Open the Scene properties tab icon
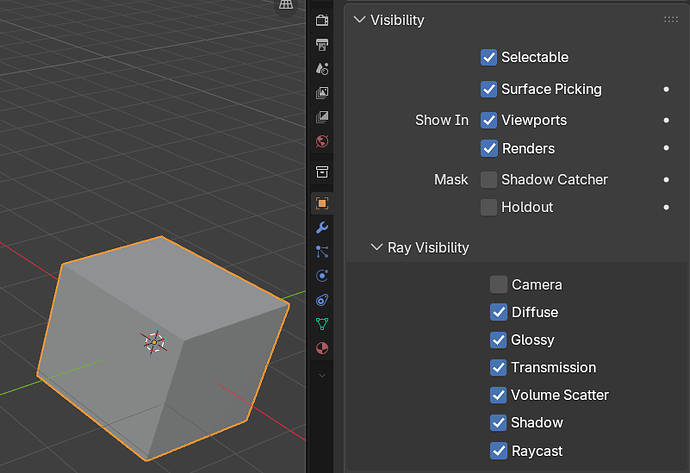 [322, 69]
